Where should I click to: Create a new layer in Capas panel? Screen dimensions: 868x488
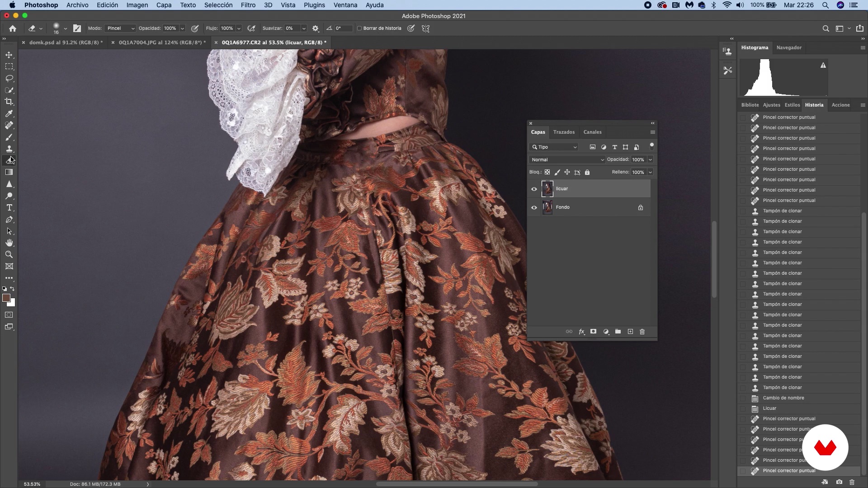coord(630,332)
